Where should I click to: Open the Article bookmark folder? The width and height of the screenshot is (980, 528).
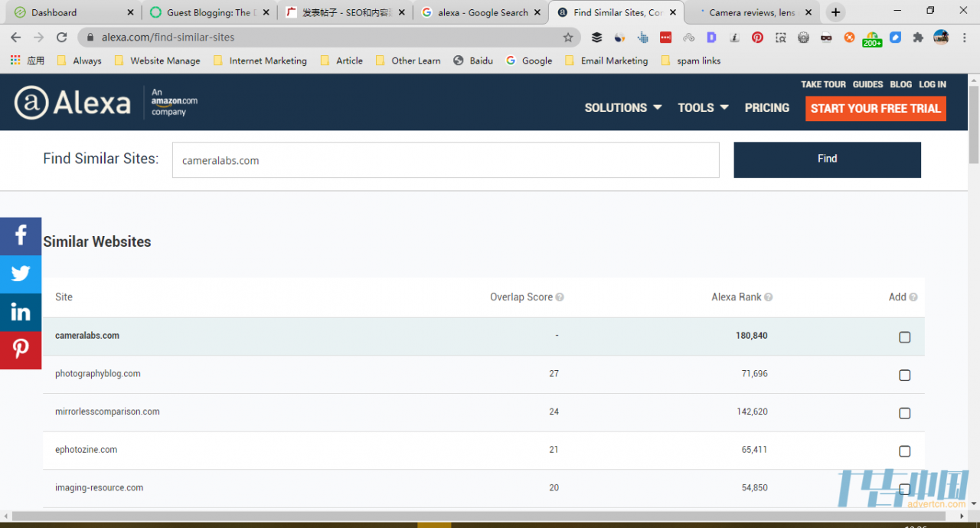coord(341,61)
